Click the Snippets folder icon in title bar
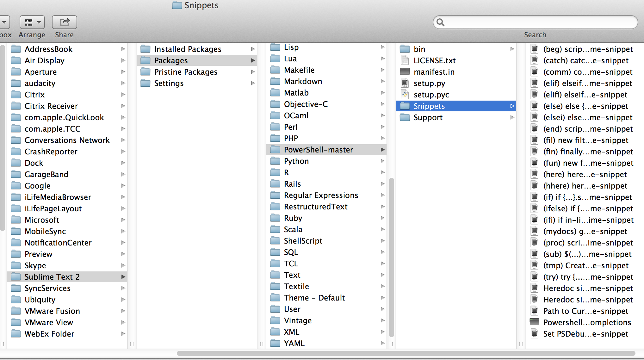644x360 pixels. coord(177,5)
